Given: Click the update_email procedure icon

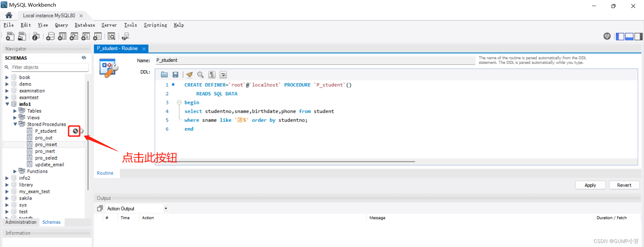Looking at the screenshot, I should tap(30, 164).
